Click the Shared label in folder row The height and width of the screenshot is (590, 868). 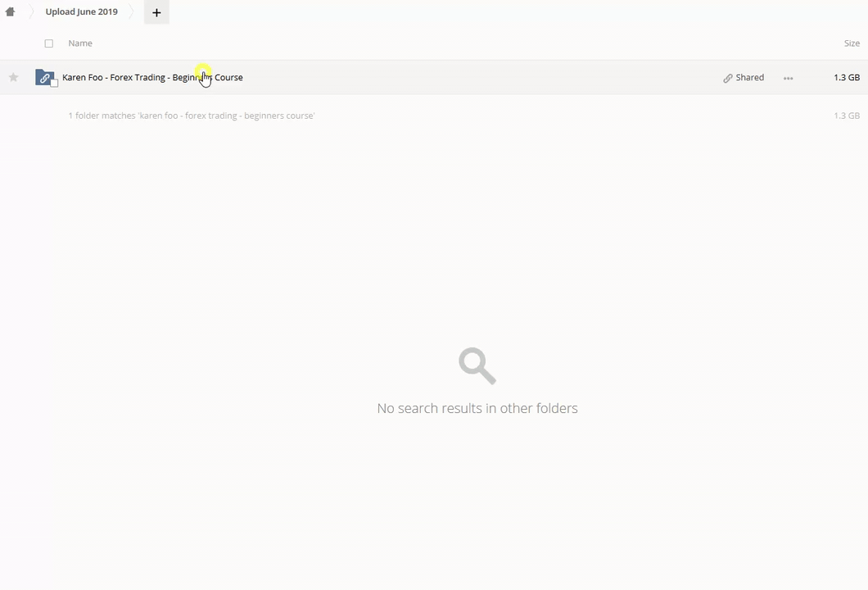[x=749, y=78]
